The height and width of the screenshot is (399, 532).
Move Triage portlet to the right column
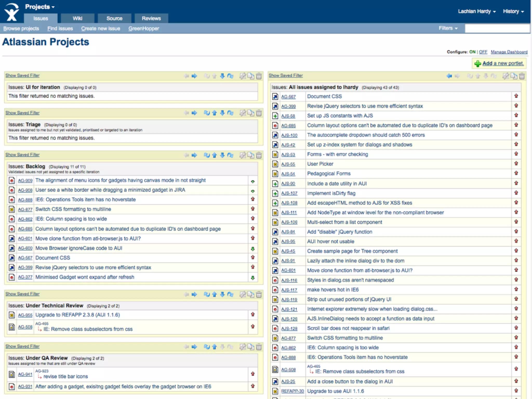(x=194, y=113)
